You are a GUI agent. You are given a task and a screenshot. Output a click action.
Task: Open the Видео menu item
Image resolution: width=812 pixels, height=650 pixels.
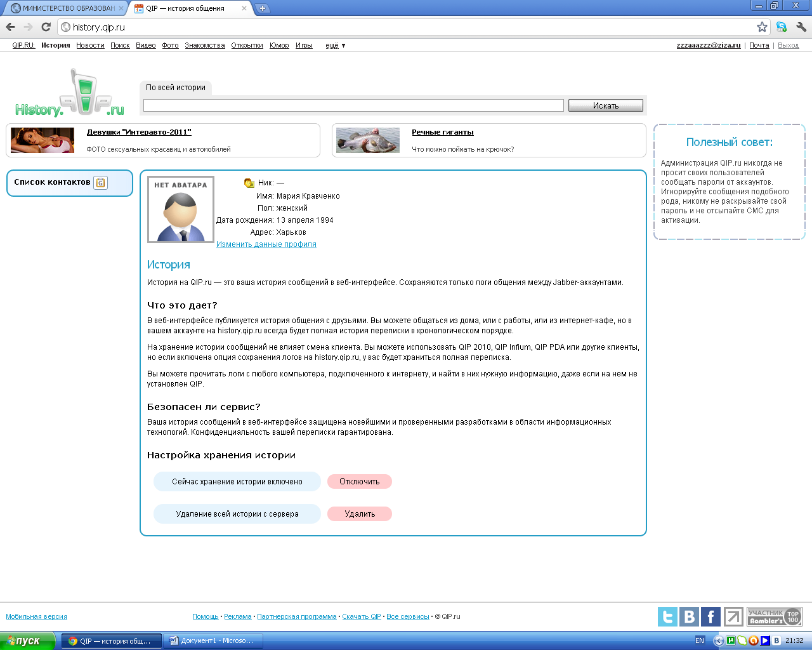click(x=146, y=45)
